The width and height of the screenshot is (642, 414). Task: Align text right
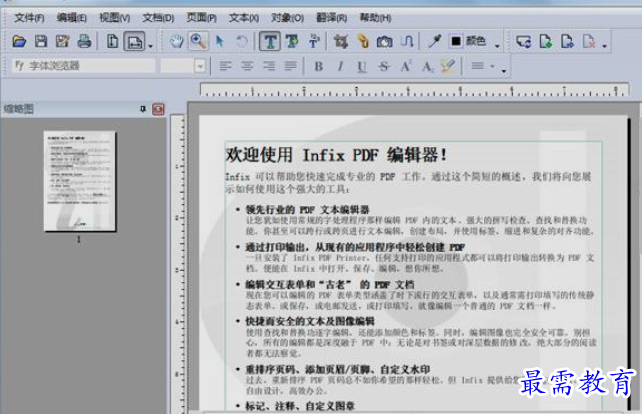[x=269, y=66]
